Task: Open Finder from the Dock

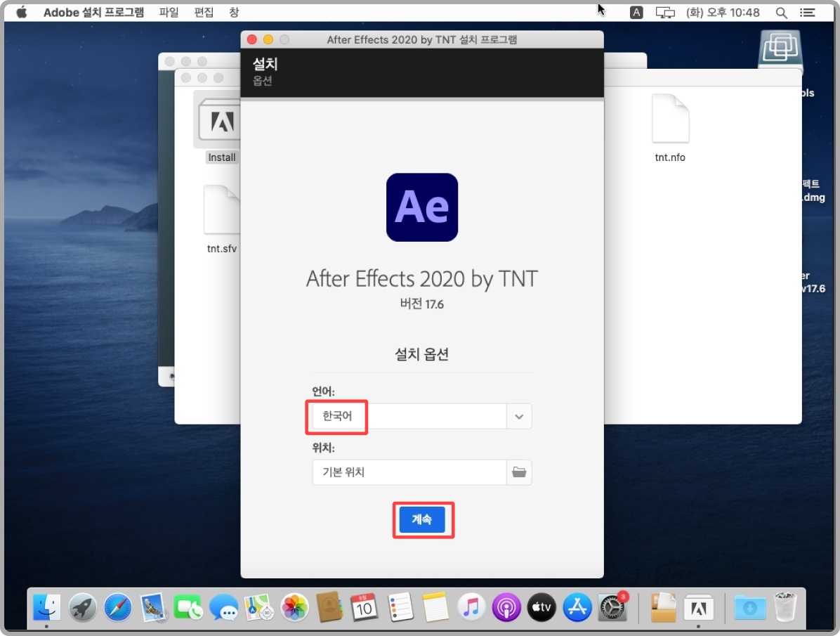Action: click(x=46, y=608)
